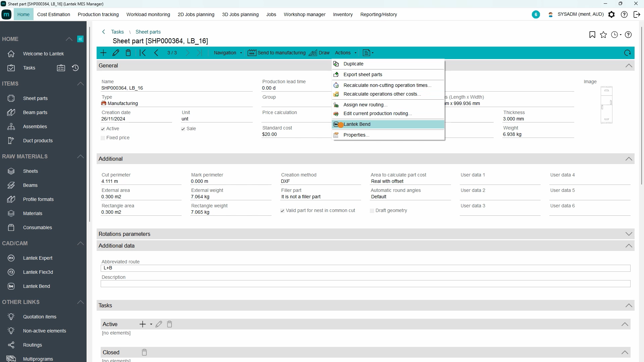This screenshot has width=644, height=362.
Task: Open Lantek Flex3d in sidebar
Action: point(38,272)
